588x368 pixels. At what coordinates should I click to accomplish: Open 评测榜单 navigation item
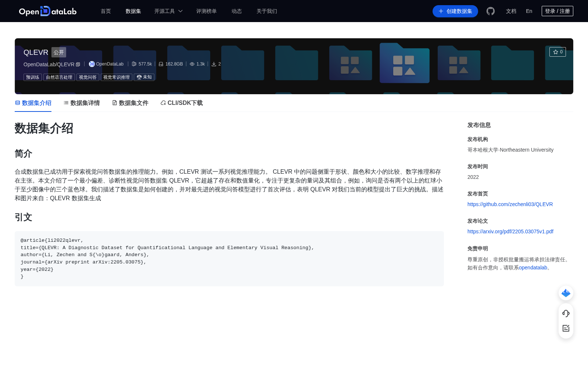[x=207, y=11]
